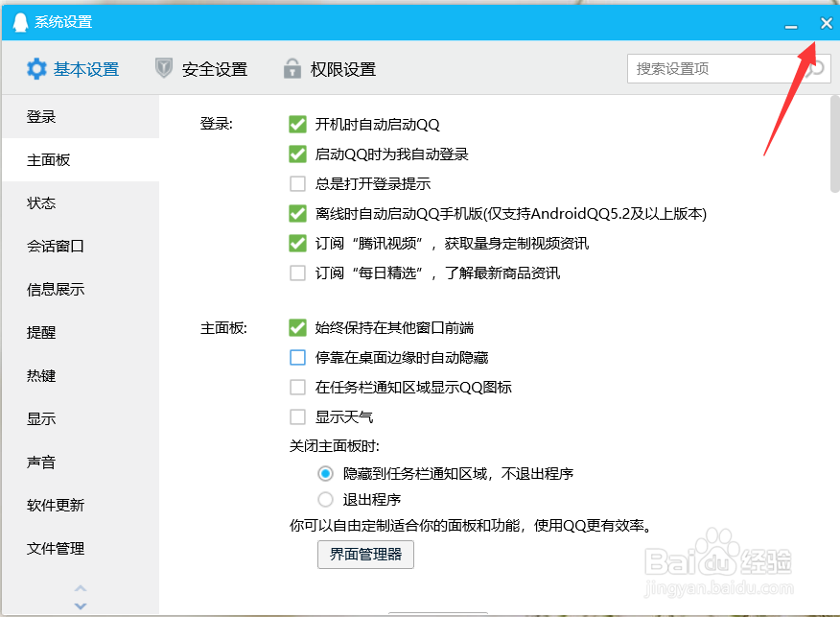Open 文件管理 settings in the sidebar
This screenshot has width=840, height=617.
point(81,548)
